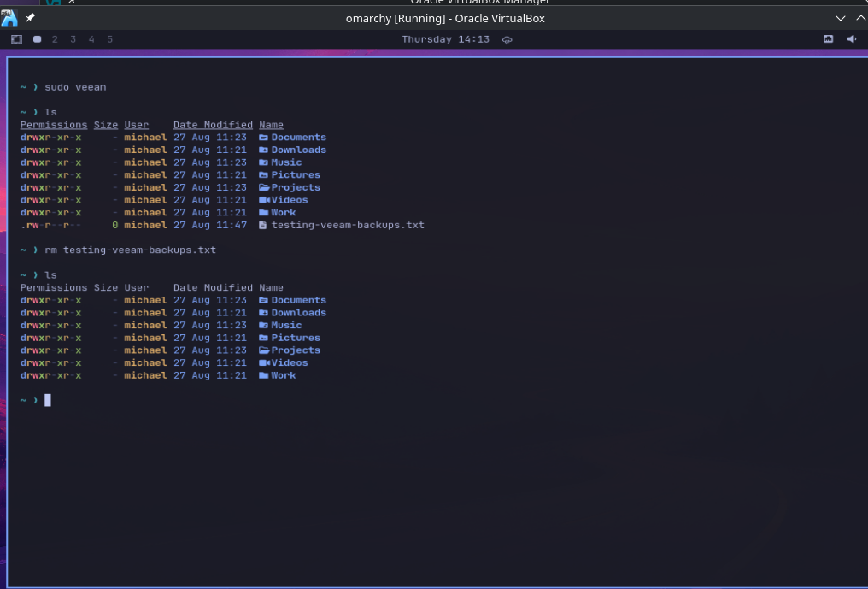Open the network tray icon in top bar
Viewport: 868px width, 589px height.
[828, 38]
